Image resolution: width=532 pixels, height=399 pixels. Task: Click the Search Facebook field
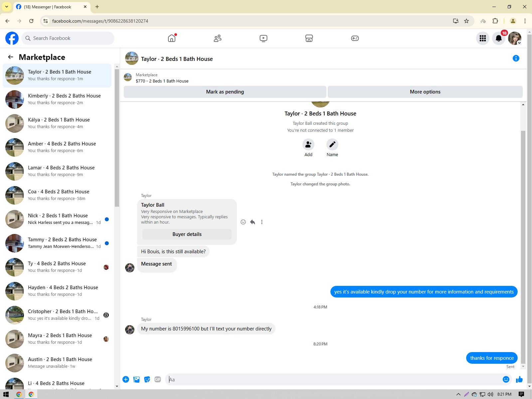(68, 38)
